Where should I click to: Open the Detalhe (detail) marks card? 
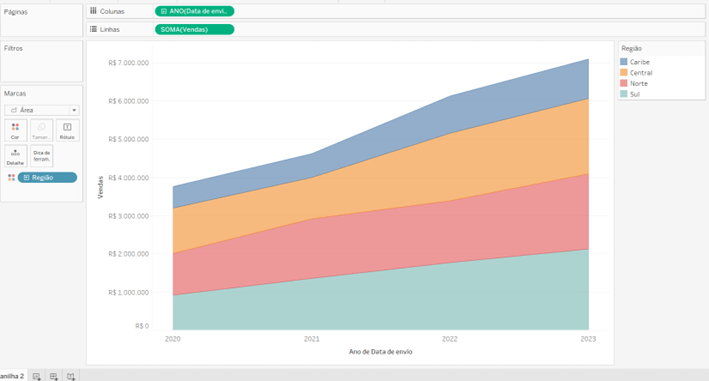point(15,156)
